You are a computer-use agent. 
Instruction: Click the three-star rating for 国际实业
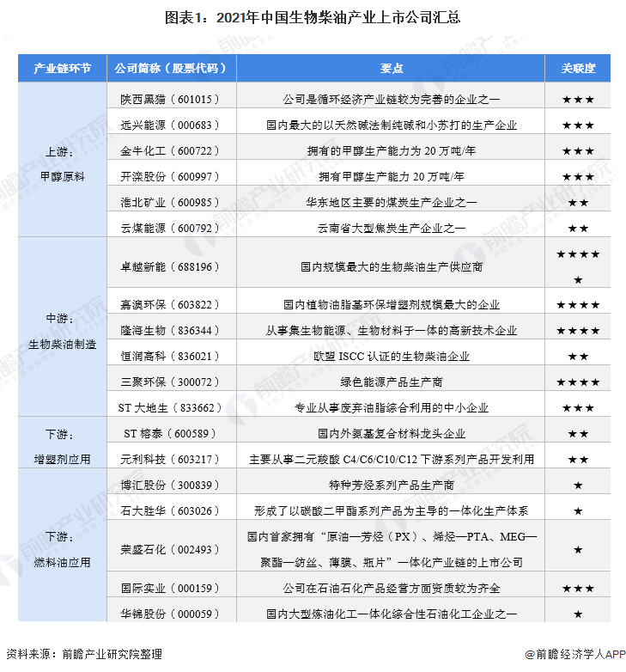click(578, 588)
